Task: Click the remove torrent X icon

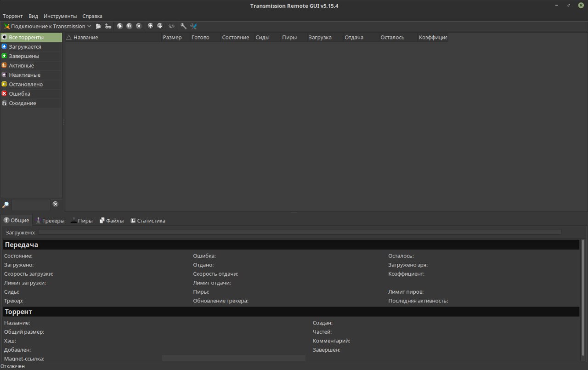Action: pyautogui.click(x=138, y=26)
